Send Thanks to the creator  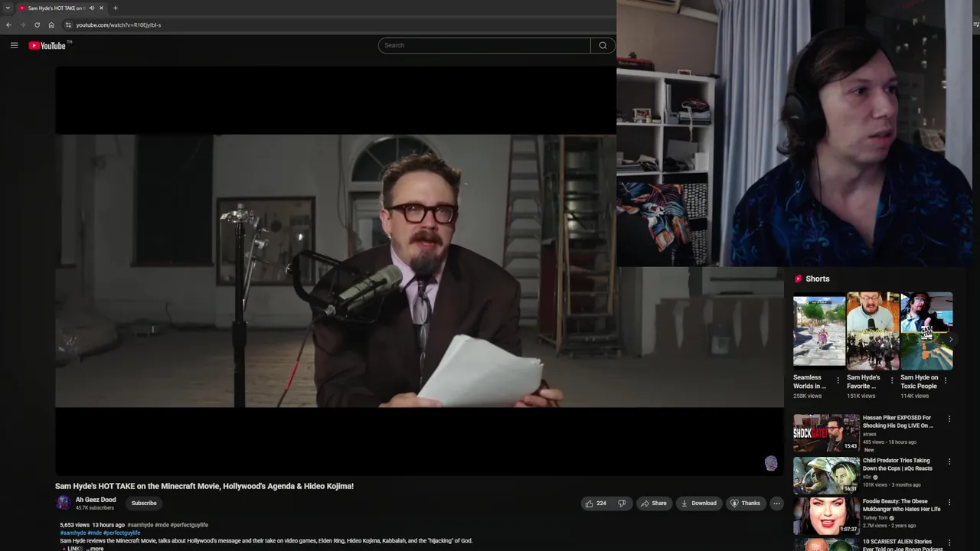(745, 503)
